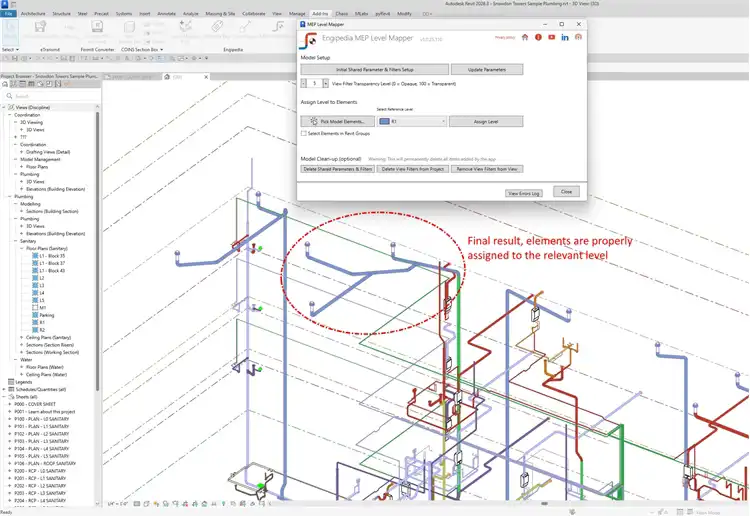Switch to the Manage ribbon tab
This screenshot has height=516, width=750.
pos(297,13)
